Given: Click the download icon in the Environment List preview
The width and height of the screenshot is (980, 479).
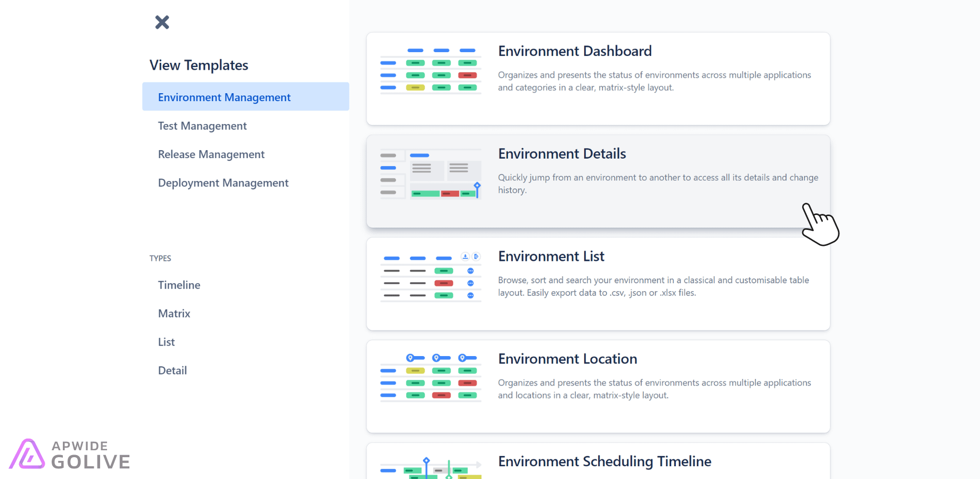Looking at the screenshot, I should (464, 257).
